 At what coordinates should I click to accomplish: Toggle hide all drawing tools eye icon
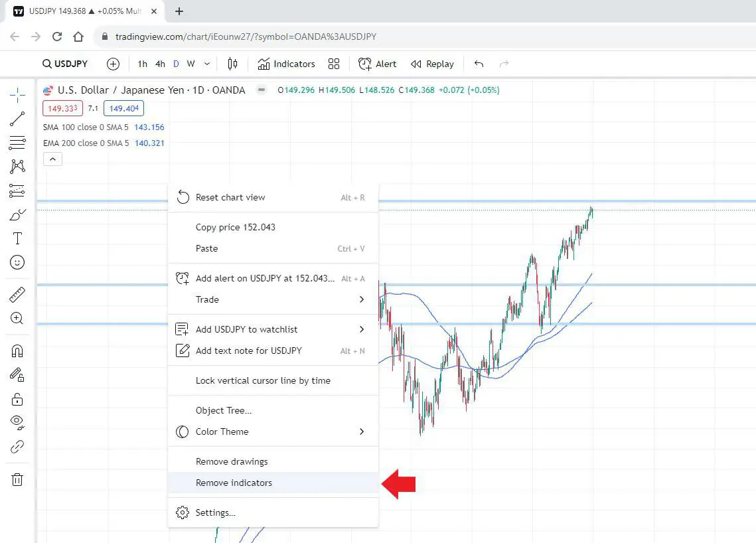[18, 422]
